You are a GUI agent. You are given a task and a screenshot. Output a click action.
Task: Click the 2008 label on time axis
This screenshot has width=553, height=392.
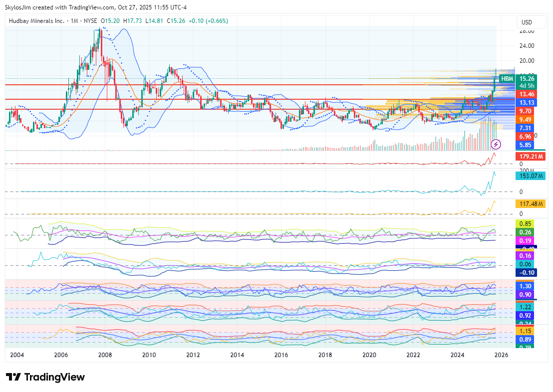click(x=104, y=355)
